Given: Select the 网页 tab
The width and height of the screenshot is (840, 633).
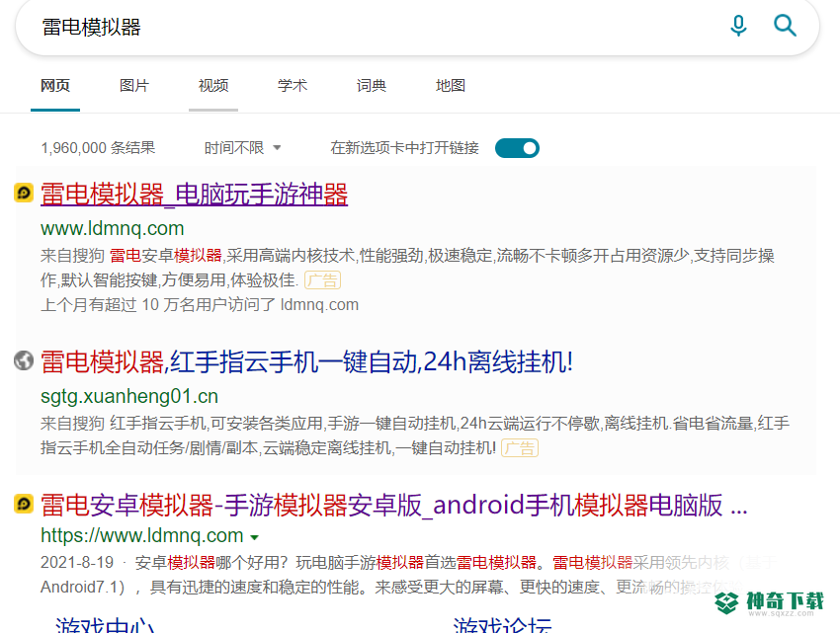Looking at the screenshot, I should click(55, 86).
